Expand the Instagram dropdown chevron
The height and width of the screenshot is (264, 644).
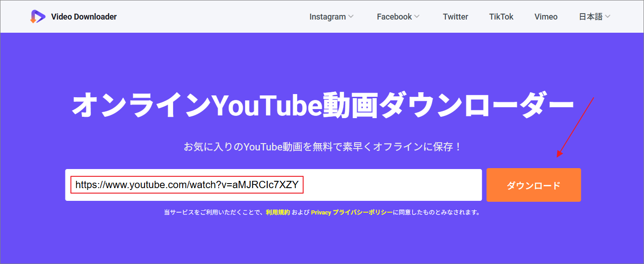pyautogui.click(x=351, y=17)
